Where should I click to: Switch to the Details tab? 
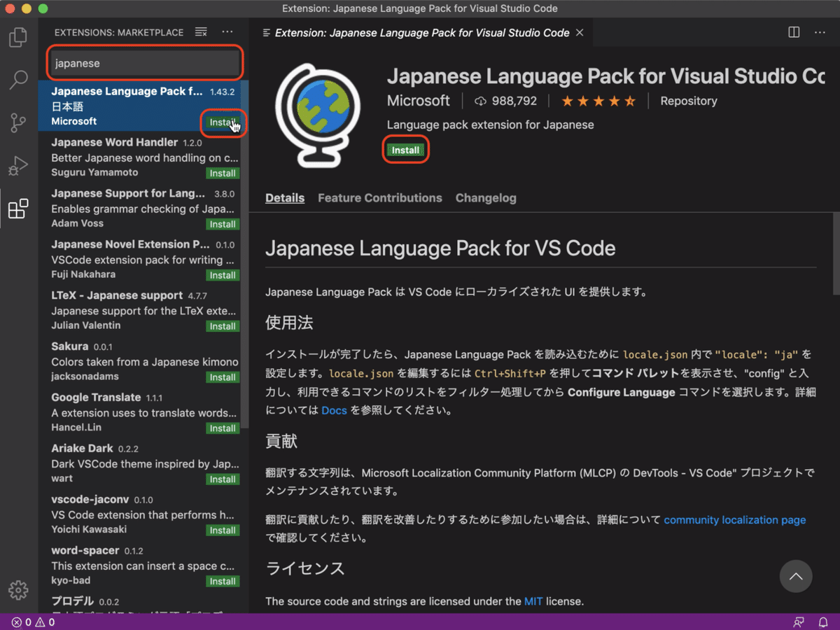click(285, 198)
